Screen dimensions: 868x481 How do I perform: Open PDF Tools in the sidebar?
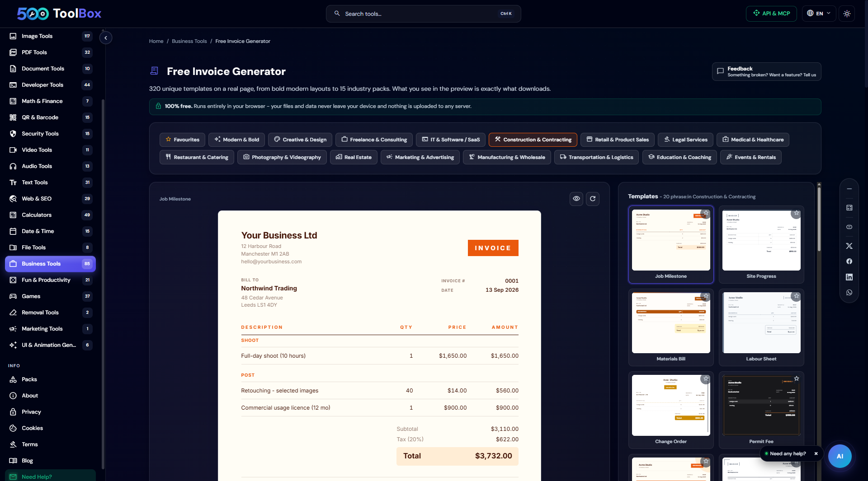pyautogui.click(x=50, y=52)
